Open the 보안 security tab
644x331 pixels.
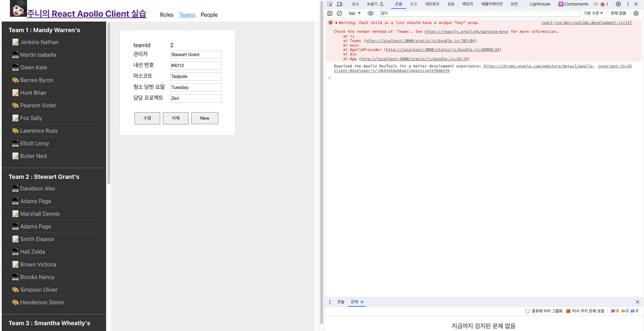514,4
